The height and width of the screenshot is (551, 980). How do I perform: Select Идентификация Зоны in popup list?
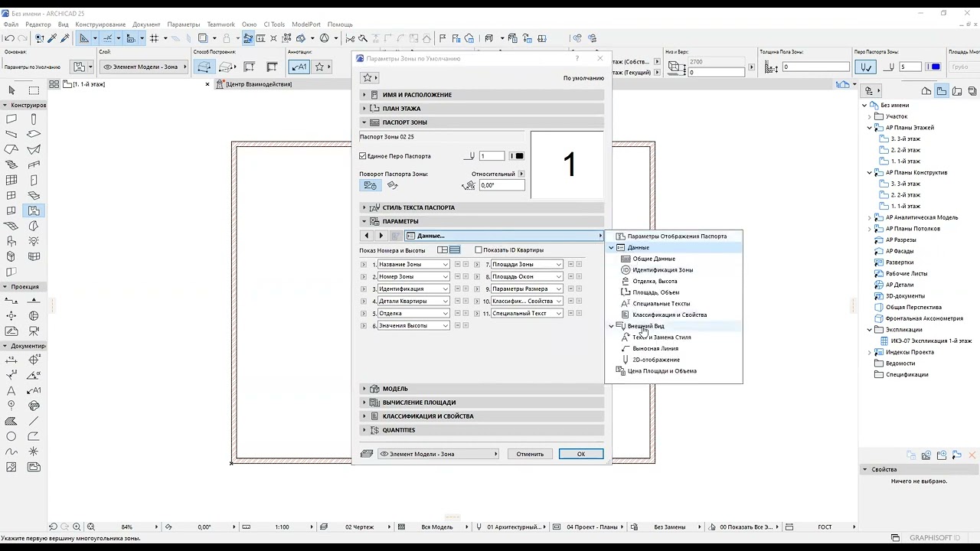663,270
